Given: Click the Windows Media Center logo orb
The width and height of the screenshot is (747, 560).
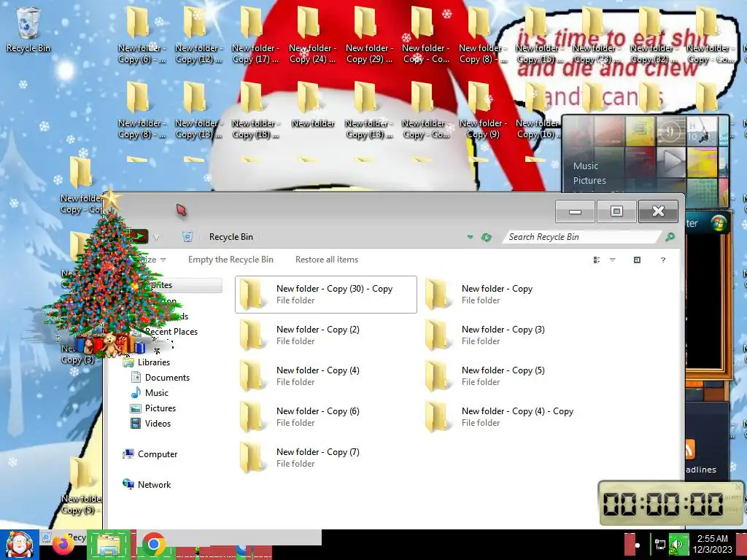Looking at the screenshot, I should click(x=719, y=223).
